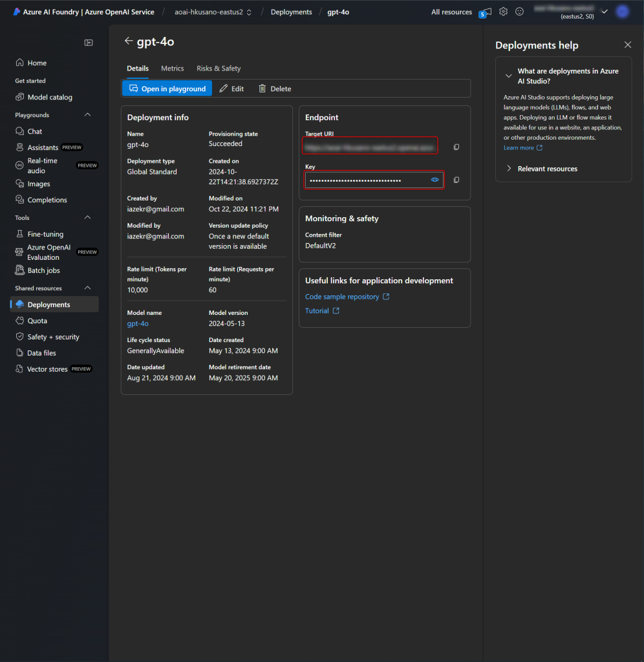Switch to the Metrics tab
Viewport: 644px width, 662px height.
(172, 69)
